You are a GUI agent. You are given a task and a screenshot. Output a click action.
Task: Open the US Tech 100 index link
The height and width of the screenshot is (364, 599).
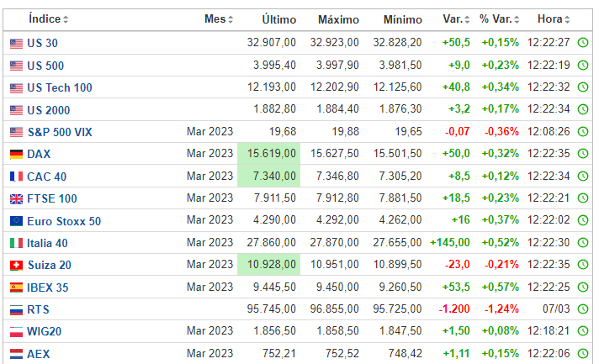(x=60, y=87)
